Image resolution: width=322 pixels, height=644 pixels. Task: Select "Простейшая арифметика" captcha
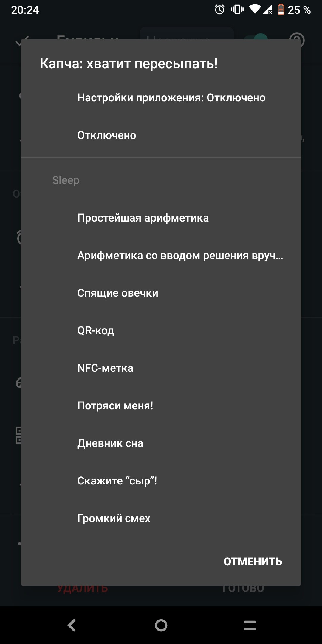point(161,218)
